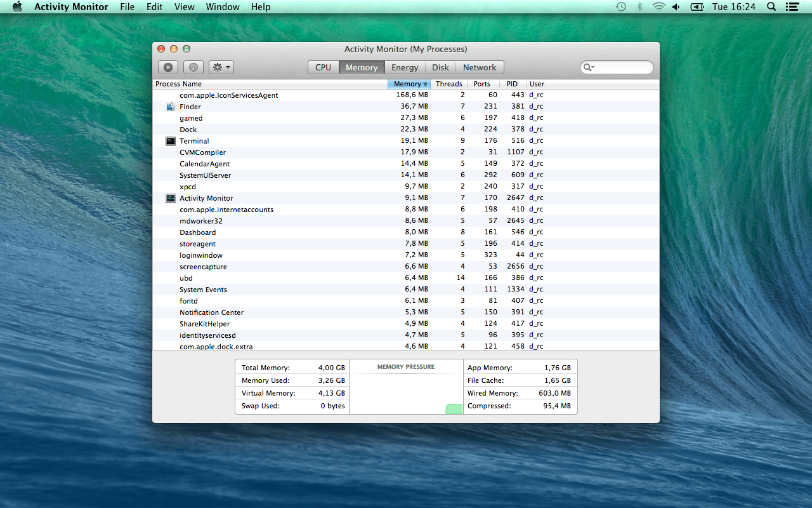This screenshot has width=812, height=508.
Task: Click the Virtual Memory value 4,13 GB
Action: [x=332, y=393]
